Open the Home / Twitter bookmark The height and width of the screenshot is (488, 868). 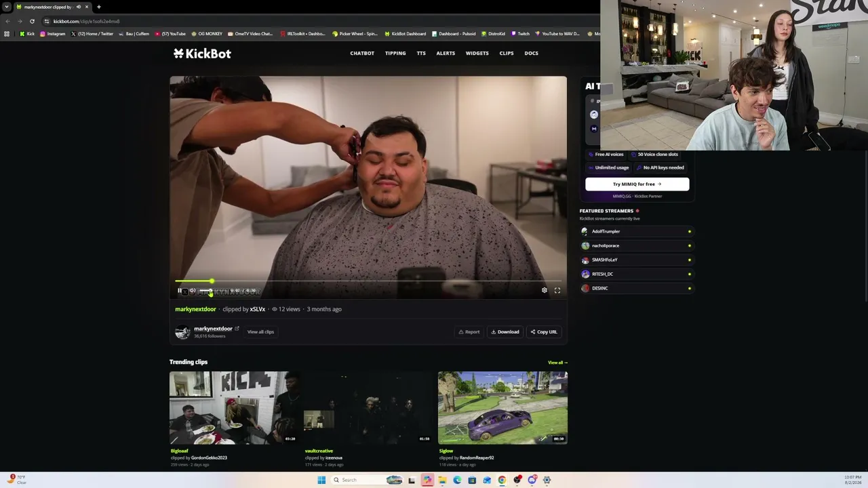point(92,34)
